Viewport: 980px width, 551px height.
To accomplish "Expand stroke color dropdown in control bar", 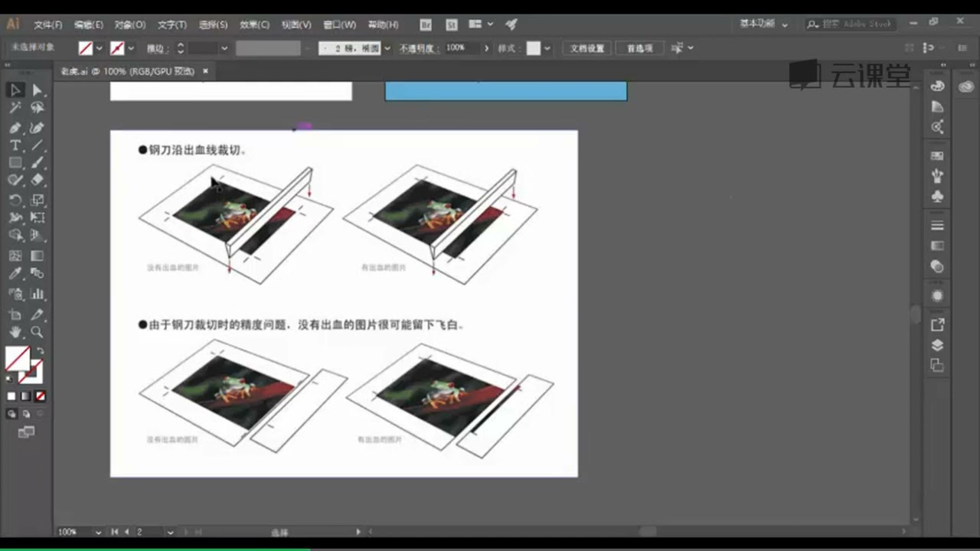I will click(x=131, y=48).
